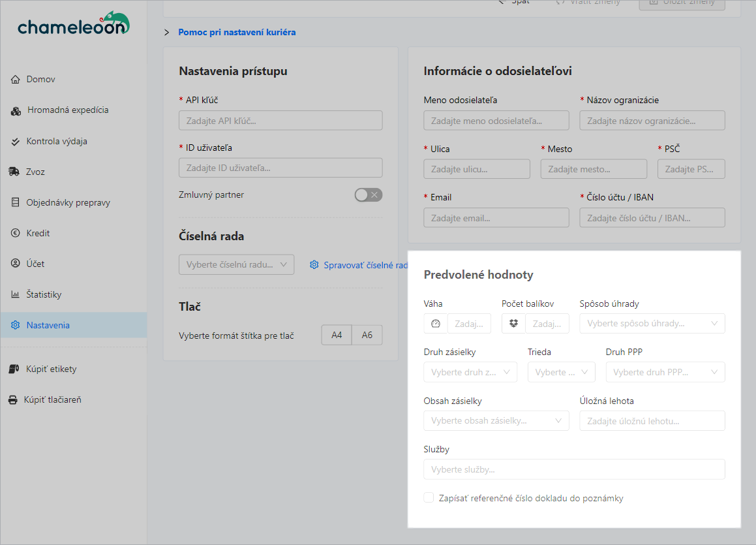The image size is (756, 545).
Task: Check Zapísať referenčné číslo dokladu do poznámky
Action: point(429,498)
